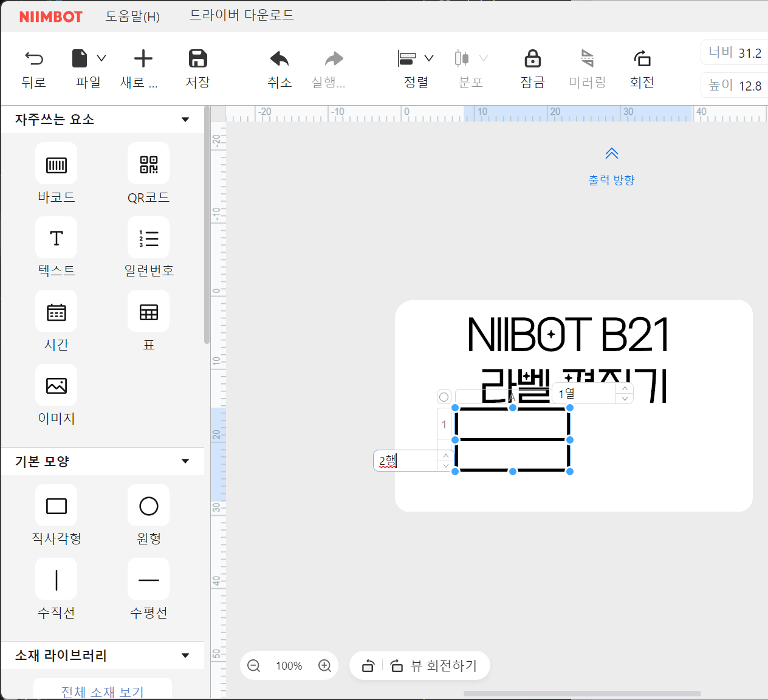Screen dimensions: 768x700
Task: Add a 직사각형 rectangle shape
Action: [x=57, y=506]
